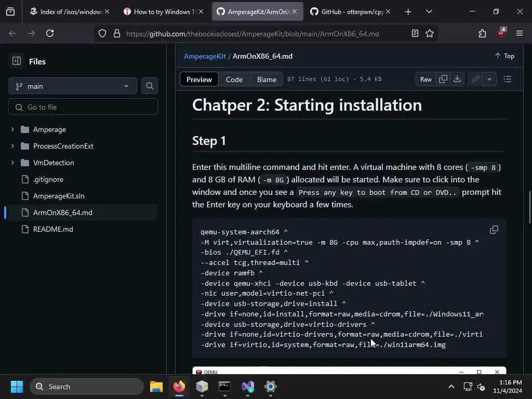Viewport: 532px width, 399px height.
Task: Open clock and date 1:16 PM
Action: point(507,387)
